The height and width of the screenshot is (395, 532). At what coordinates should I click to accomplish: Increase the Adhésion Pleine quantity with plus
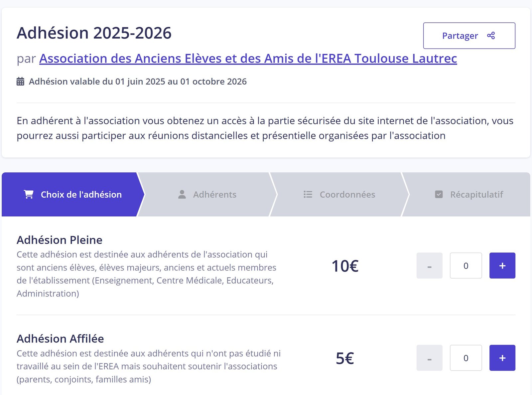pos(502,266)
